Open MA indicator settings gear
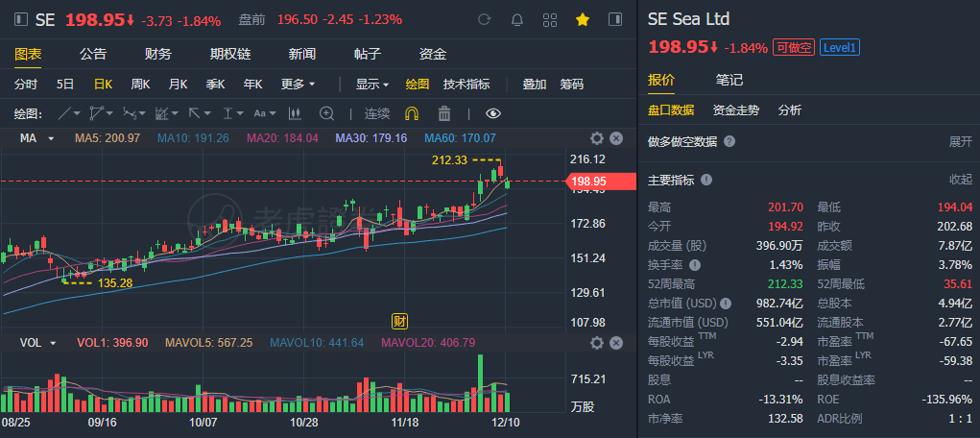This screenshot has height=438, width=980. point(597,138)
